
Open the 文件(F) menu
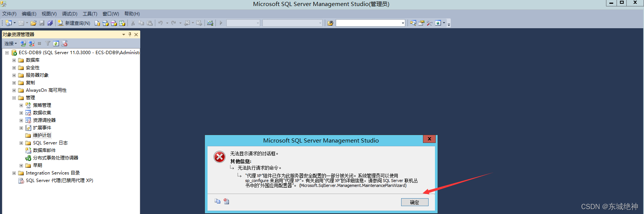[x=9, y=14]
